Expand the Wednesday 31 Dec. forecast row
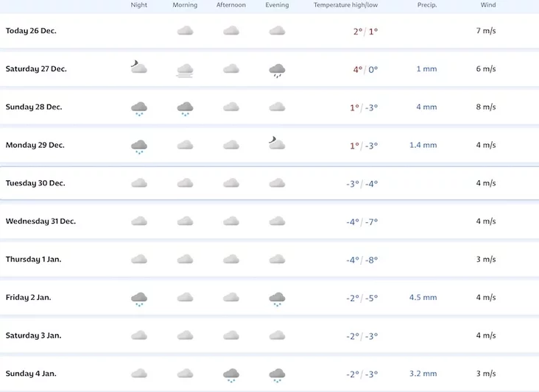The width and height of the screenshot is (539, 392). point(40,221)
